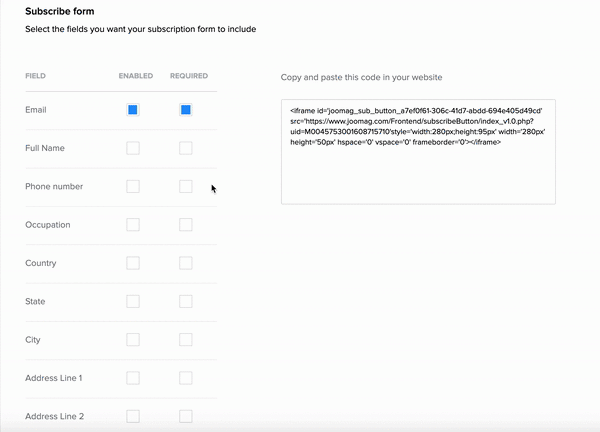Uncheck the Email required checkbox
Viewport: 600px width, 432px height.
coord(186,110)
